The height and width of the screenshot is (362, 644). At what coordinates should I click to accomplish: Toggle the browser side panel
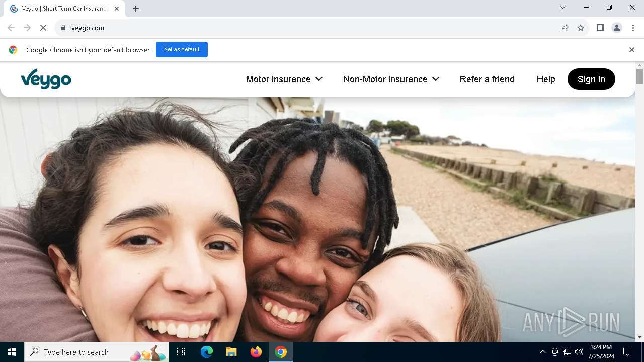601,28
